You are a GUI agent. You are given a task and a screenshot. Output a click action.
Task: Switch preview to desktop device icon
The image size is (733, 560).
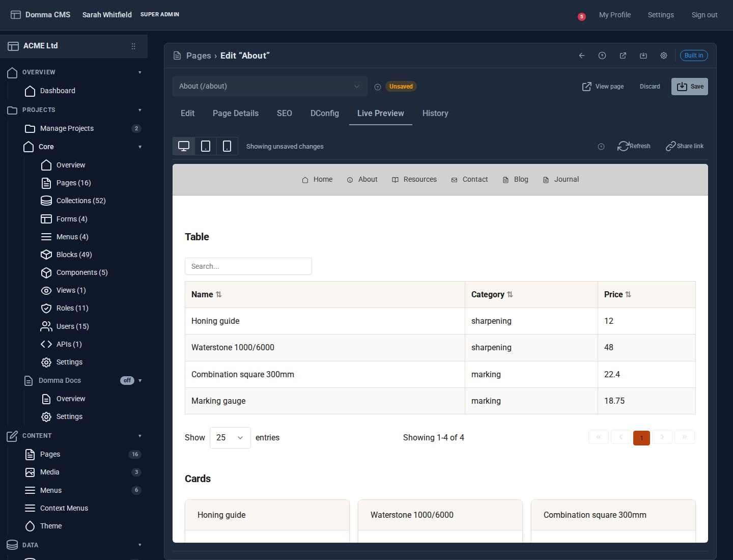coord(184,146)
